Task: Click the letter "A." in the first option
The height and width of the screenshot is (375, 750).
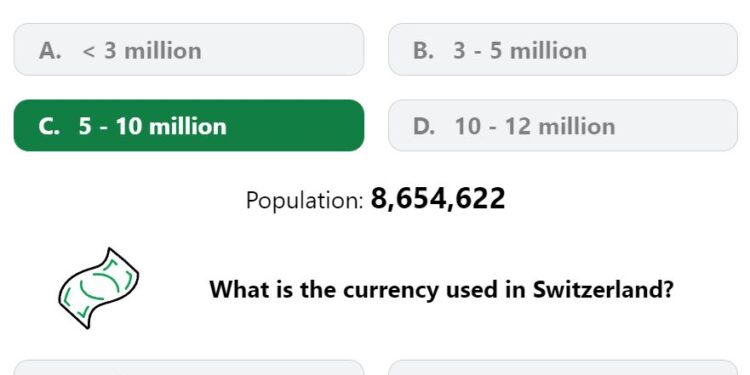Action: point(50,50)
